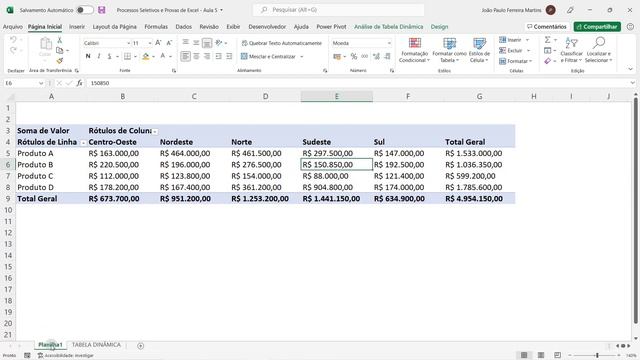Open the Dados ribbon tab
This screenshot has width=640, height=360.
(184, 27)
